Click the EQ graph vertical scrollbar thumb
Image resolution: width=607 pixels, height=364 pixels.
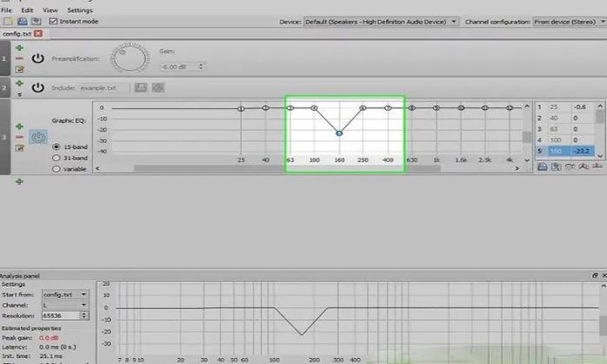click(x=527, y=137)
